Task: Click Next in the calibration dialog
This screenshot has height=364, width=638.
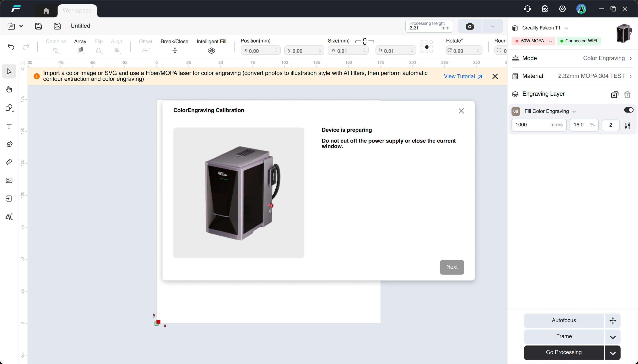Action: 452,267
